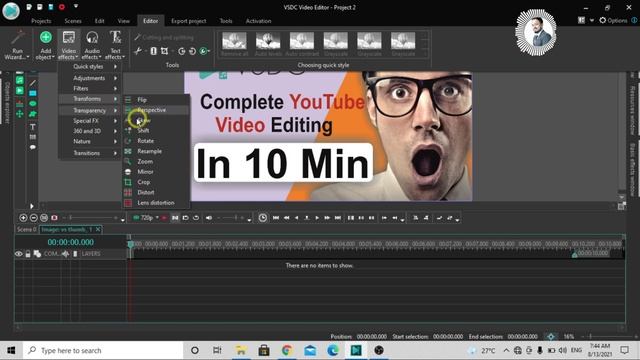Rotate 90 degrees counterclockwise icon in Tools
Screen dimensions: 640x360
point(192,51)
